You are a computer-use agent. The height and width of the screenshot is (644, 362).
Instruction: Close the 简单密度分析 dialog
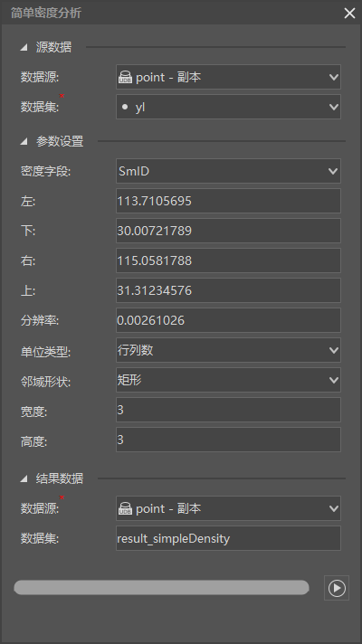[x=349, y=14]
